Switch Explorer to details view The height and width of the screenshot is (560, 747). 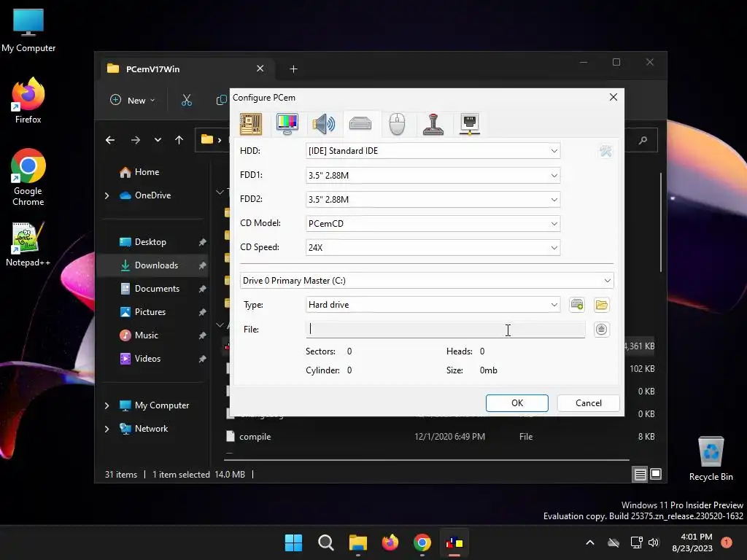(640, 474)
